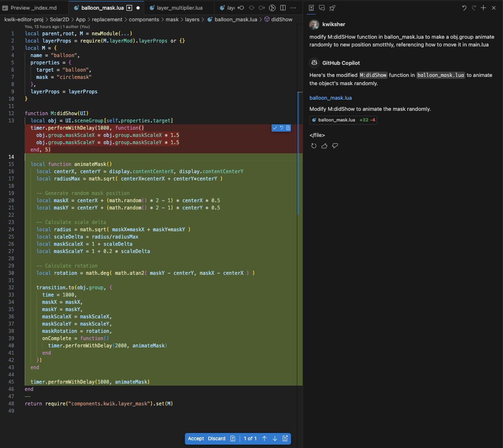Give thumbs up to Copilot response
Screen dimensions: 503x448
(x=324, y=146)
